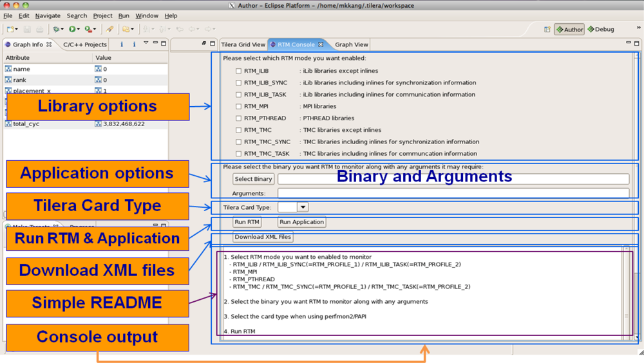Switch to the Debug perspective

point(600,29)
